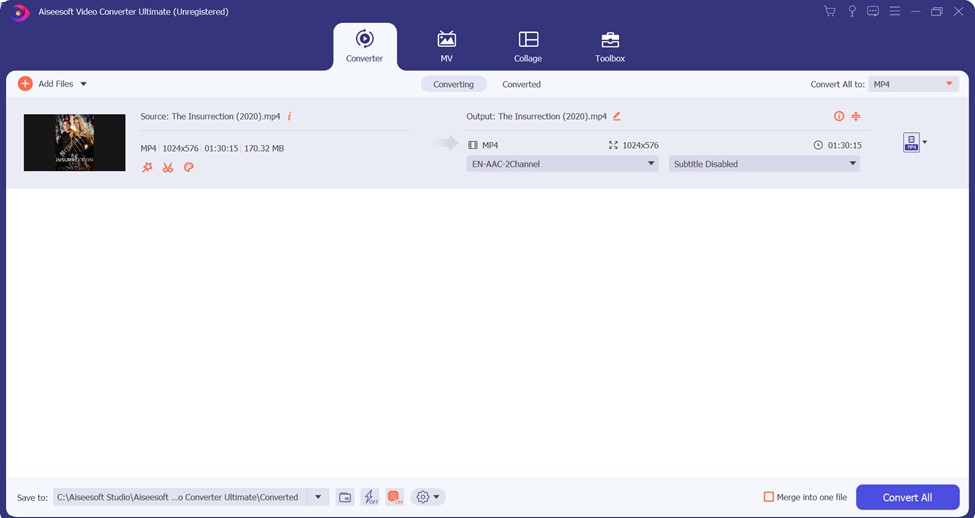The width and height of the screenshot is (975, 518).
Task: Click the 170.32 MB file size
Action: 264,149
